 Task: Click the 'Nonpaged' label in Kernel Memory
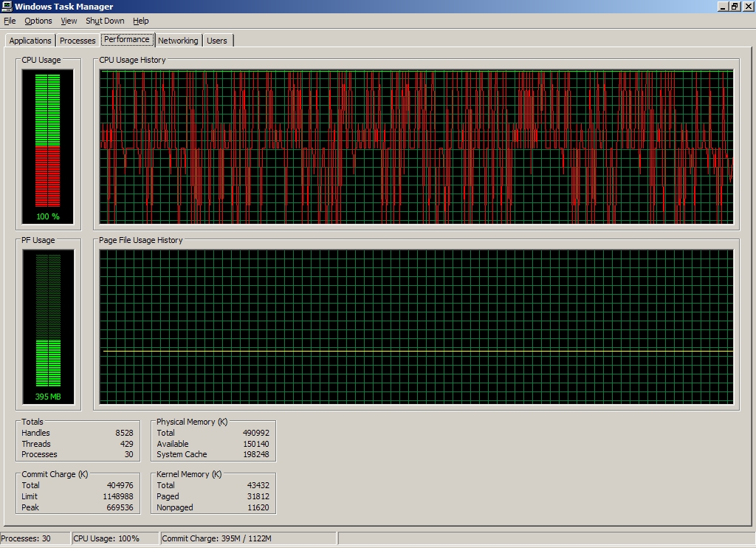point(174,507)
